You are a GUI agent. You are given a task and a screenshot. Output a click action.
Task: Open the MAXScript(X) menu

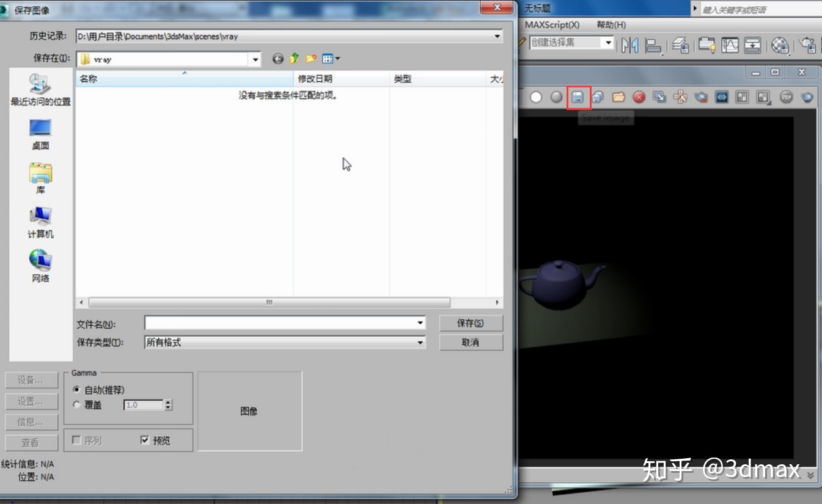(x=552, y=25)
